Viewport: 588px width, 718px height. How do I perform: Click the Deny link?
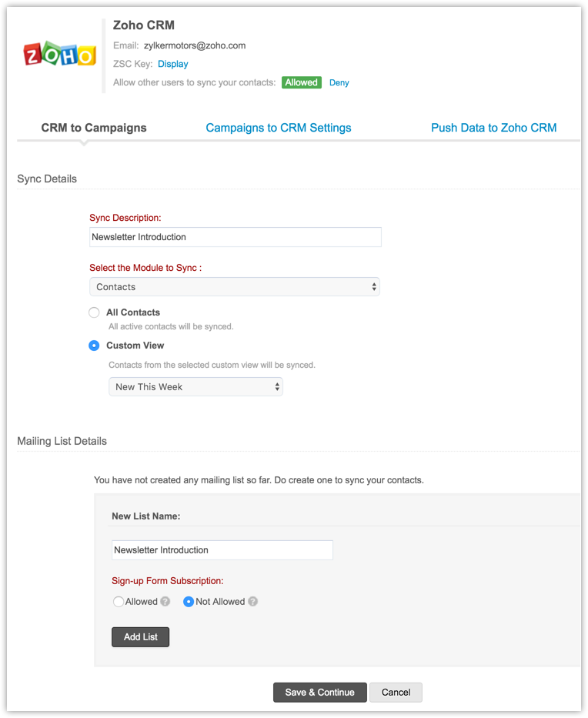tap(339, 82)
